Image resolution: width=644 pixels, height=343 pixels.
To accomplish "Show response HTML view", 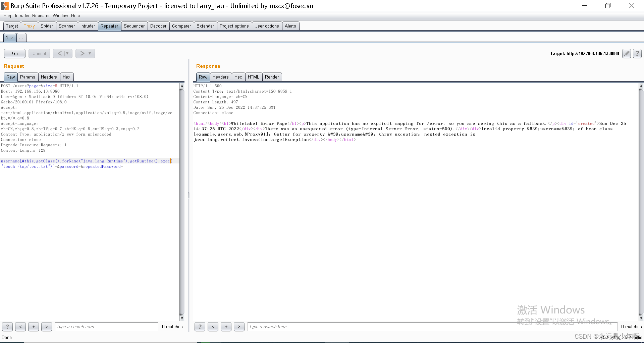I will (x=254, y=77).
